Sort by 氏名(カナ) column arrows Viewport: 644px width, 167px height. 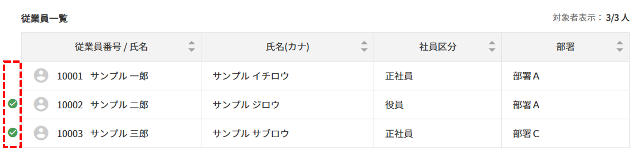[x=364, y=46]
